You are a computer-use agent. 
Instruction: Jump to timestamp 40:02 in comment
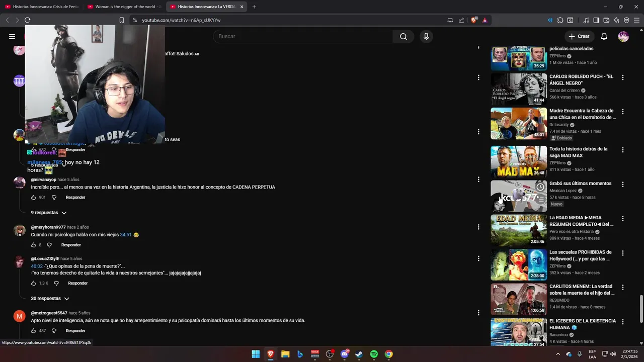37,266
